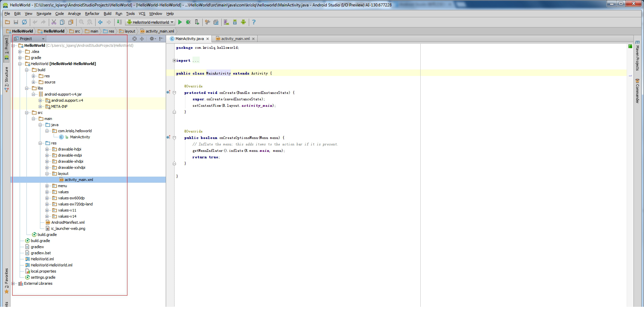This screenshot has height=319, width=644.
Task: Close the activity_main.xml tab
Action: (253, 39)
